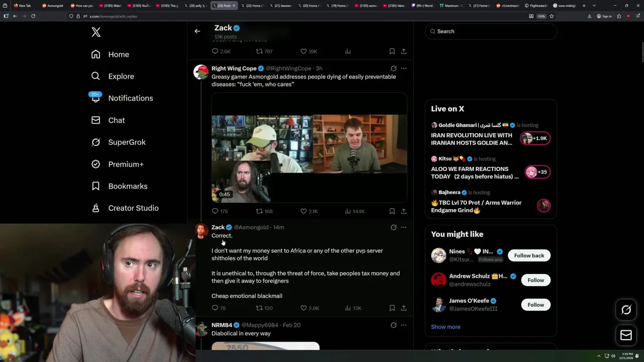View analytics of the top post
644x362 pixels.
[348, 51]
